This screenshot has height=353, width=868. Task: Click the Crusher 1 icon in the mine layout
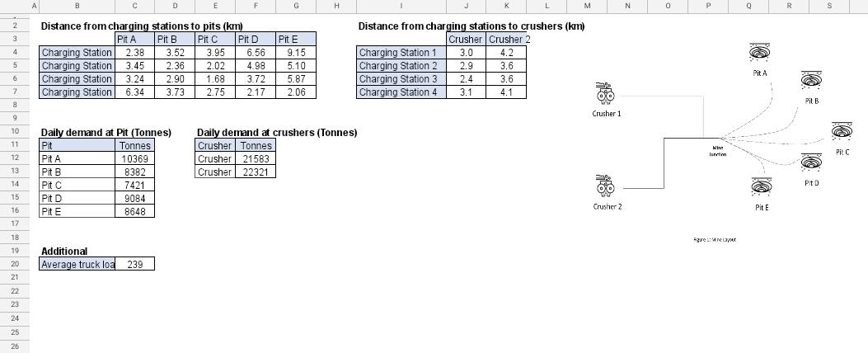[604, 94]
